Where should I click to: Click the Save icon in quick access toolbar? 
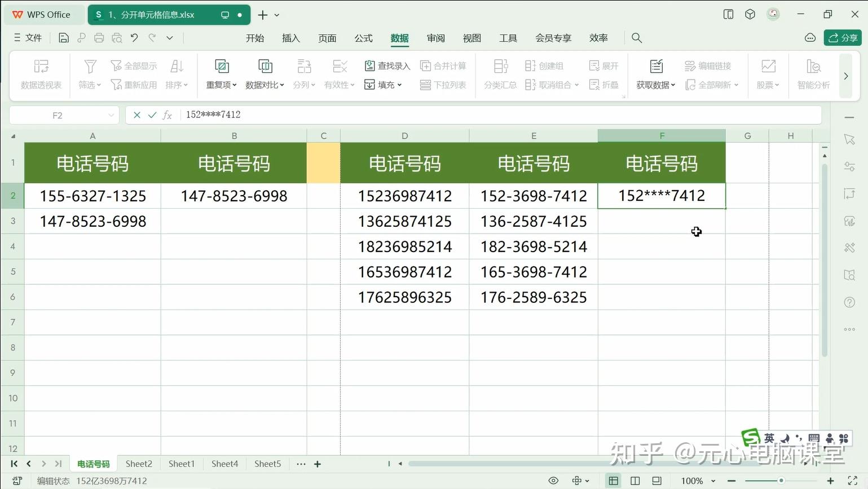64,38
